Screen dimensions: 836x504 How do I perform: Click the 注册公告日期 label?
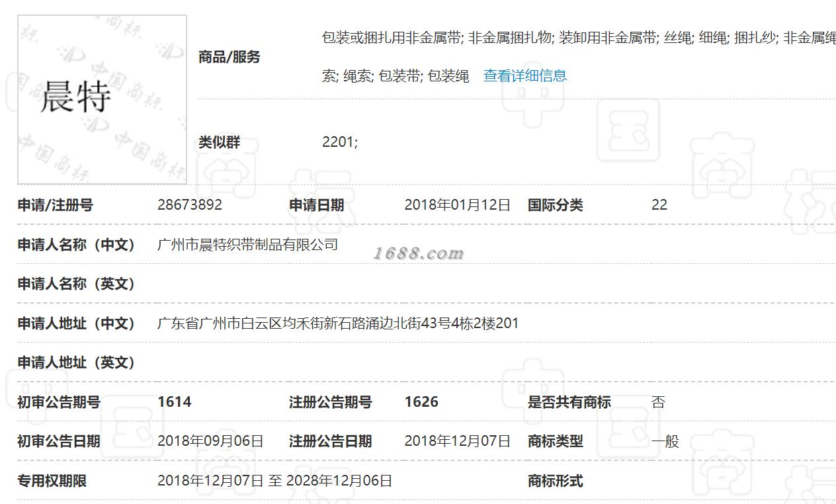point(331,441)
